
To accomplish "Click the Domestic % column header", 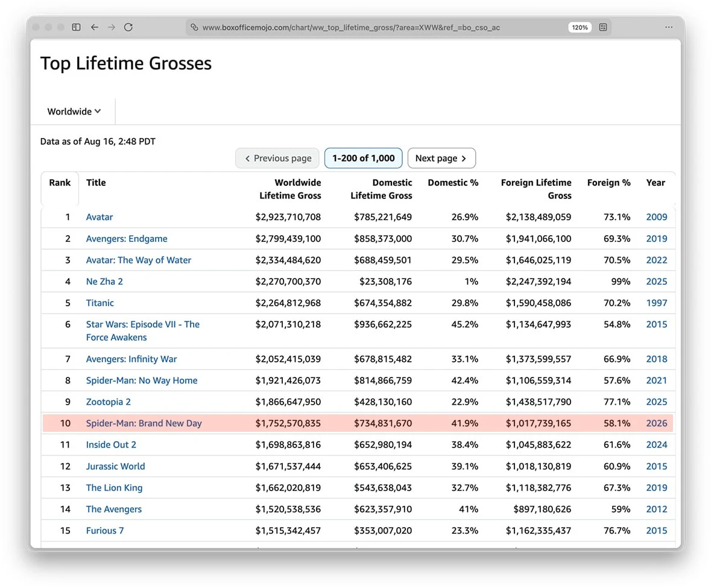I will 452,183.
